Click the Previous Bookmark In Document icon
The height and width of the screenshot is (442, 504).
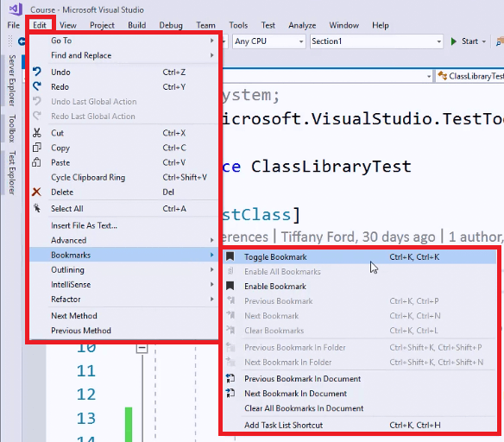coord(230,378)
